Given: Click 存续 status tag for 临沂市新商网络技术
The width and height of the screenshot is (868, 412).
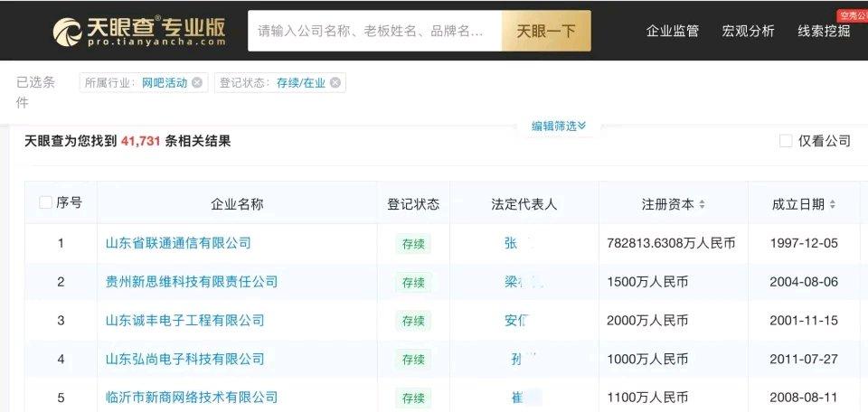Looking at the screenshot, I should click(413, 398).
